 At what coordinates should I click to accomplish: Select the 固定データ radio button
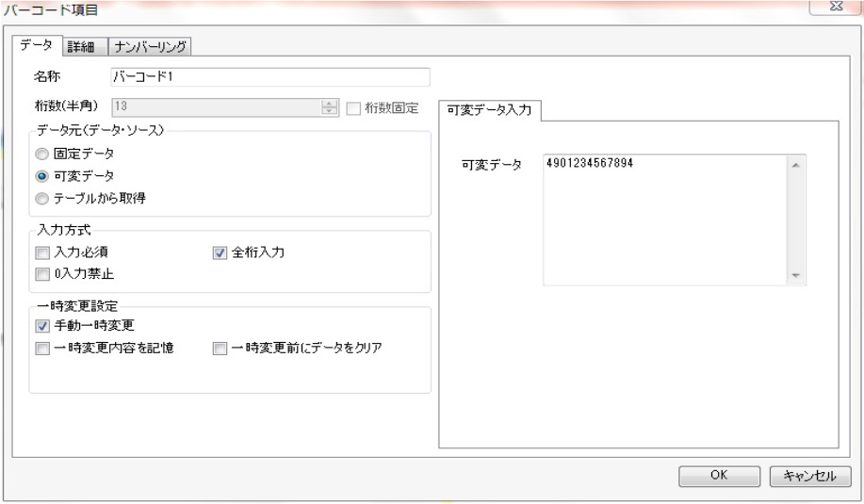[x=41, y=153]
